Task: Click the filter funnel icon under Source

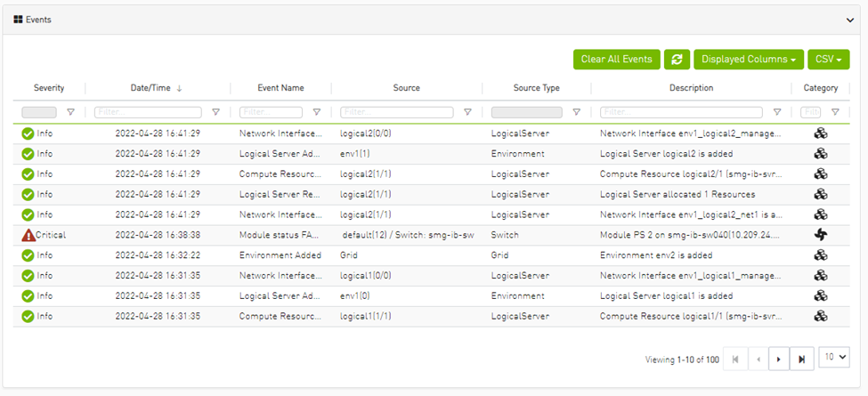Action: coord(467,113)
